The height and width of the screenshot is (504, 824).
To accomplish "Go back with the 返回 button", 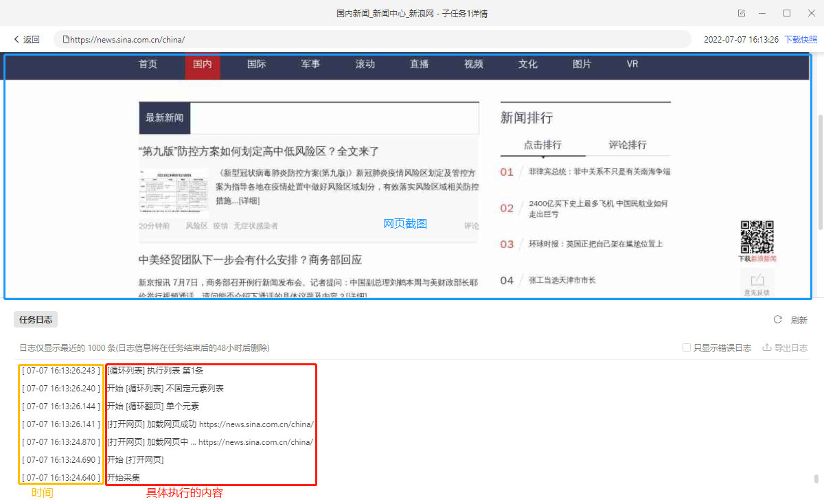I will click(x=27, y=39).
